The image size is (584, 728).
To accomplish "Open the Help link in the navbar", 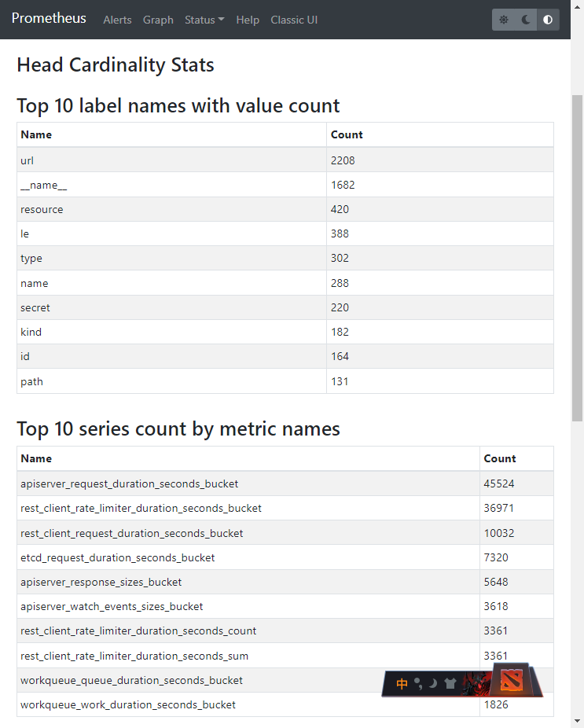I will (248, 20).
